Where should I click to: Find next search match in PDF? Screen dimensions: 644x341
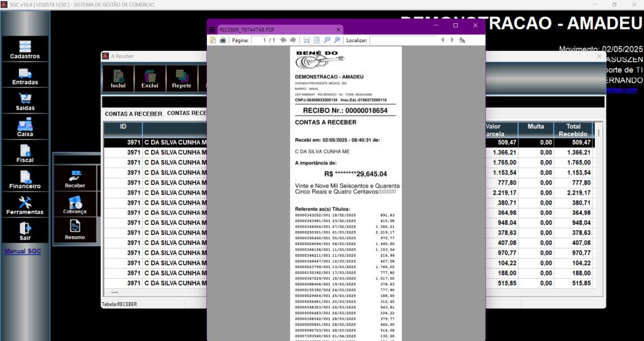click(x=452, y=40)
